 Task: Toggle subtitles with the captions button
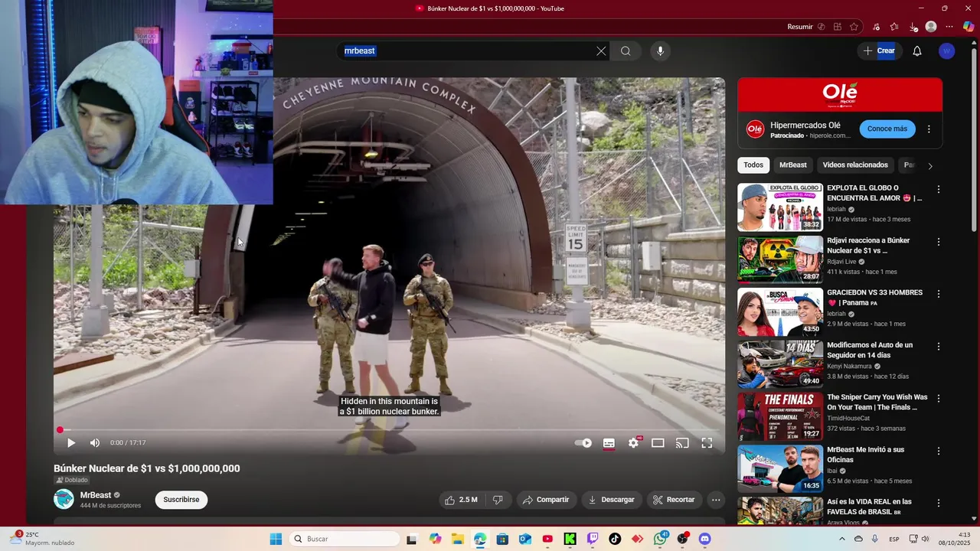(609, 442)
